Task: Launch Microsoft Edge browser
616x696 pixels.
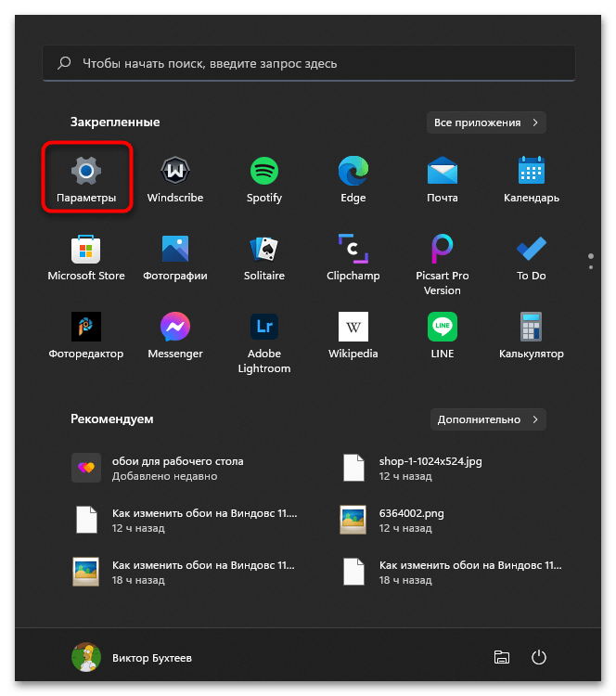Action: click(x=353, y=178)
